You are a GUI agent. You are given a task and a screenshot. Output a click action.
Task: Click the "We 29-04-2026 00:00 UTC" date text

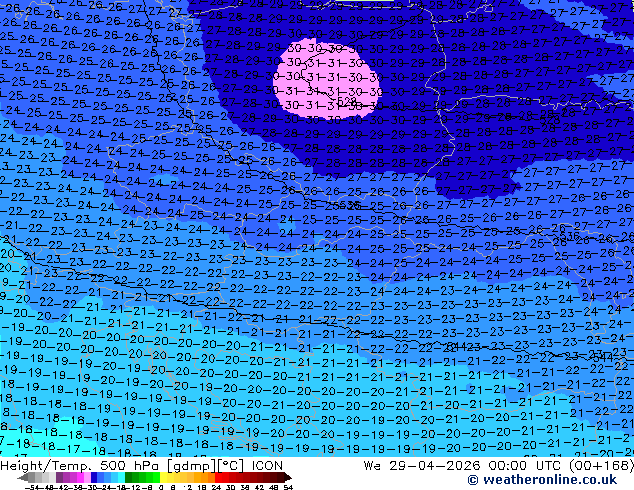pyautogui.click(x=464, y=466)
